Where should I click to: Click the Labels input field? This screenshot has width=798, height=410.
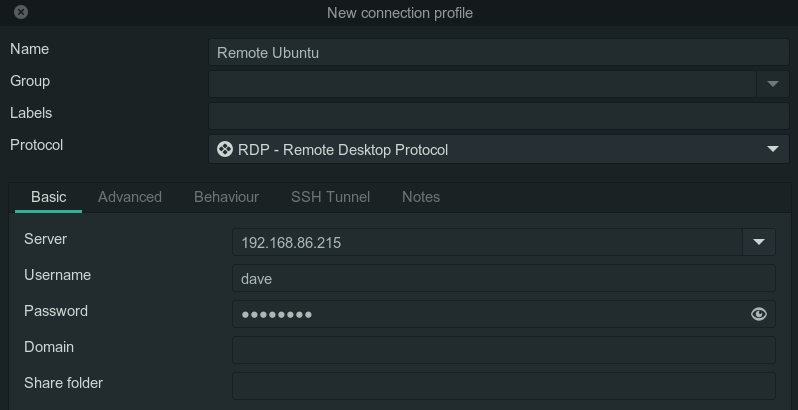pyautogui.click(x=498, y=116)
